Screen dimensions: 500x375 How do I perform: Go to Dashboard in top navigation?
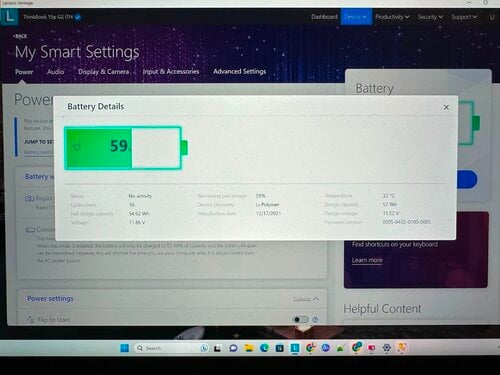[x=324, y=17]
